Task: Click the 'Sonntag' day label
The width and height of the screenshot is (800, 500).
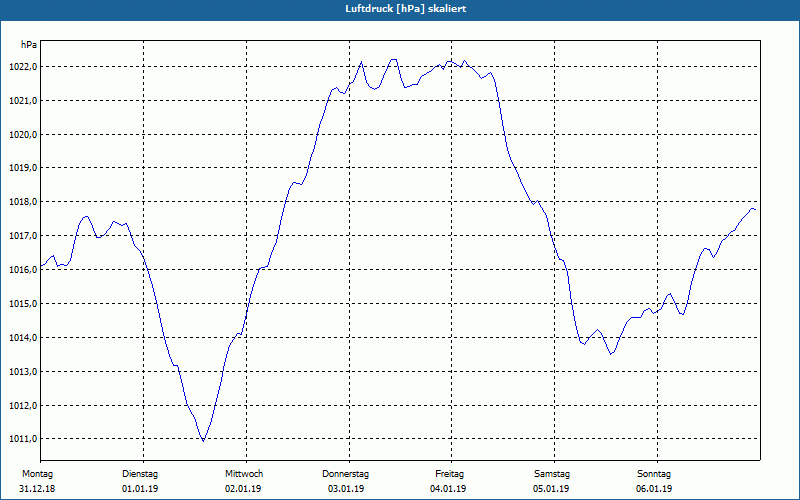Action: [654, 474]
